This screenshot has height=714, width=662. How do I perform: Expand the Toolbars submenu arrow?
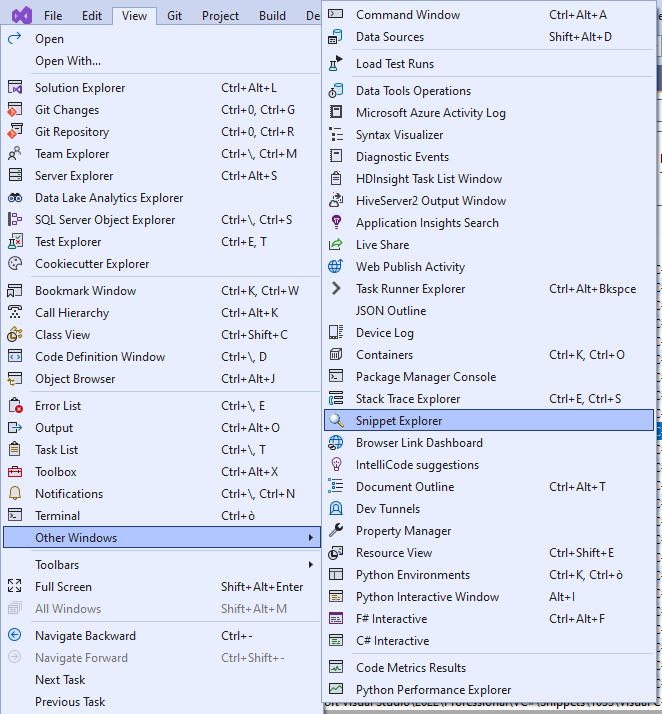[311, 565]
